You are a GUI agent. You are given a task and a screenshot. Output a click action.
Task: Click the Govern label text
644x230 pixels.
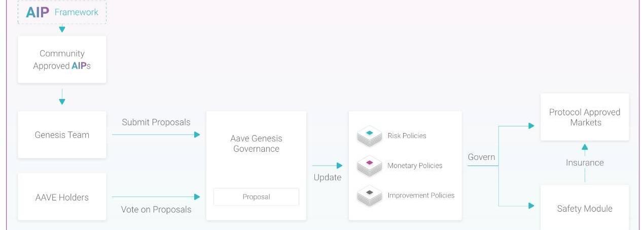tap(481, 157)
